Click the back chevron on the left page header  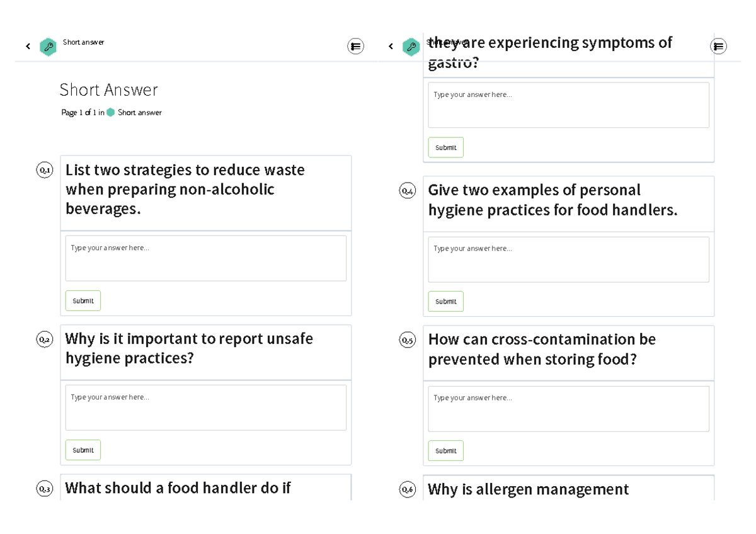coord(28,47)
